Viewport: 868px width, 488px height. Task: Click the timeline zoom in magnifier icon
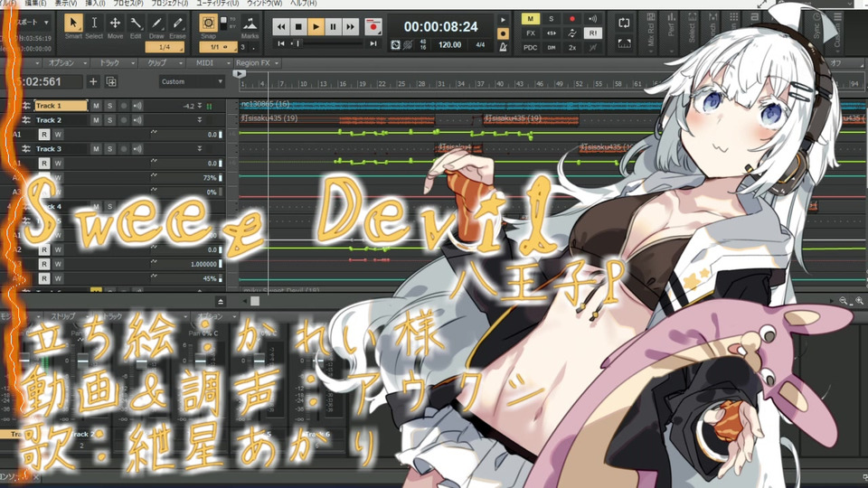(859, 301)
